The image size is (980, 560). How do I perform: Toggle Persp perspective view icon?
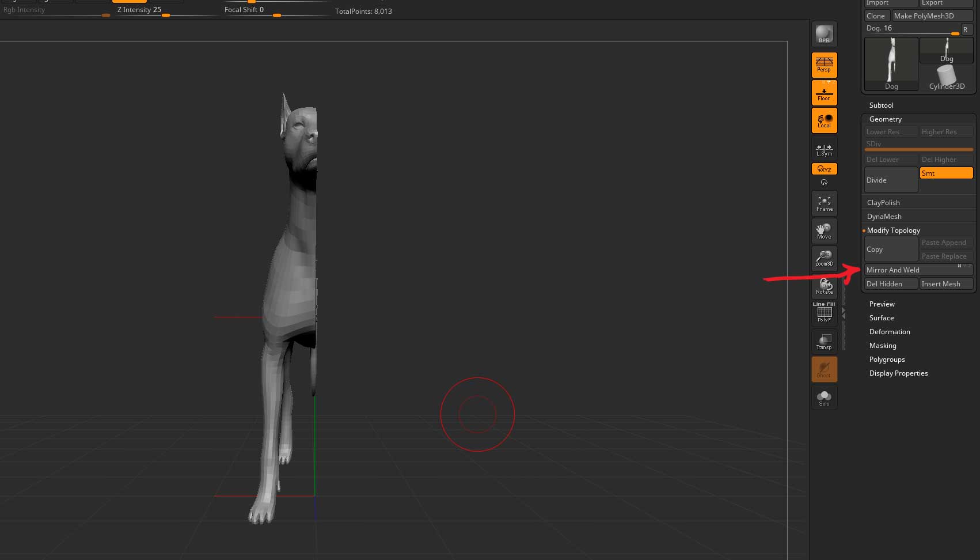pyautogui.click(x=824, y=65)
